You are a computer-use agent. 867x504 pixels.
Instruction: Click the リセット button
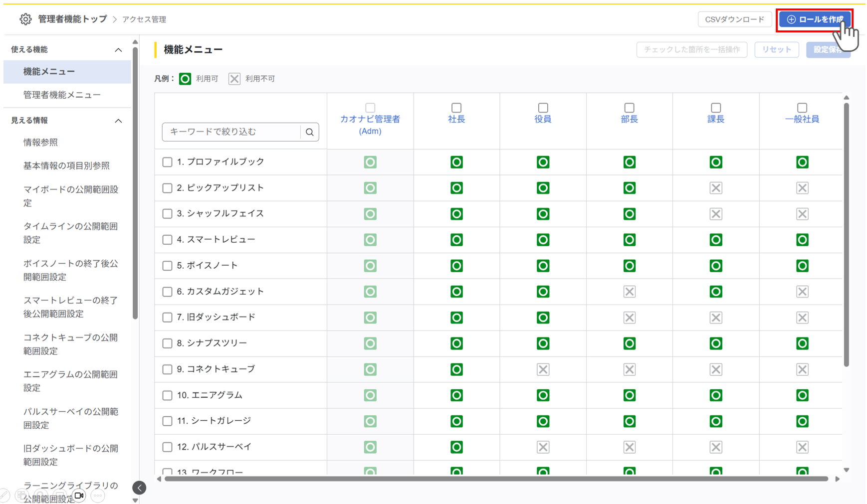point(776,49)
